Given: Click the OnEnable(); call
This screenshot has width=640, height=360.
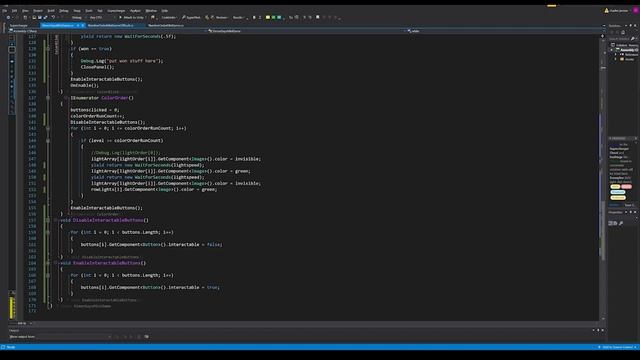Looking at the screenshot, I should pos(84,85).
